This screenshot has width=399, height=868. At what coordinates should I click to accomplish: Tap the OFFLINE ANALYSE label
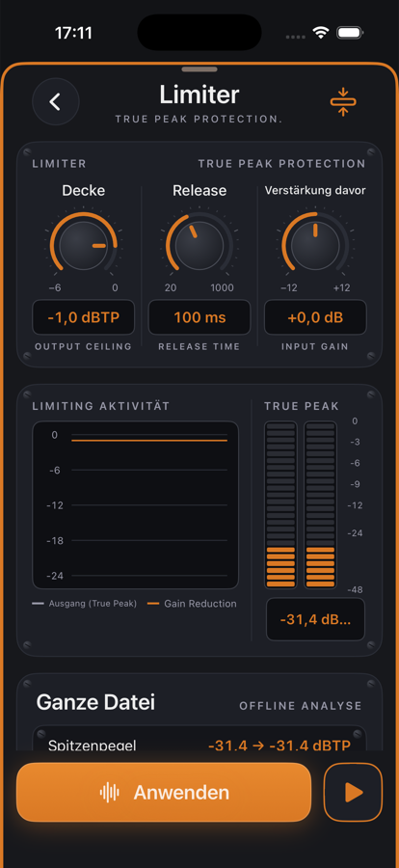301,706
